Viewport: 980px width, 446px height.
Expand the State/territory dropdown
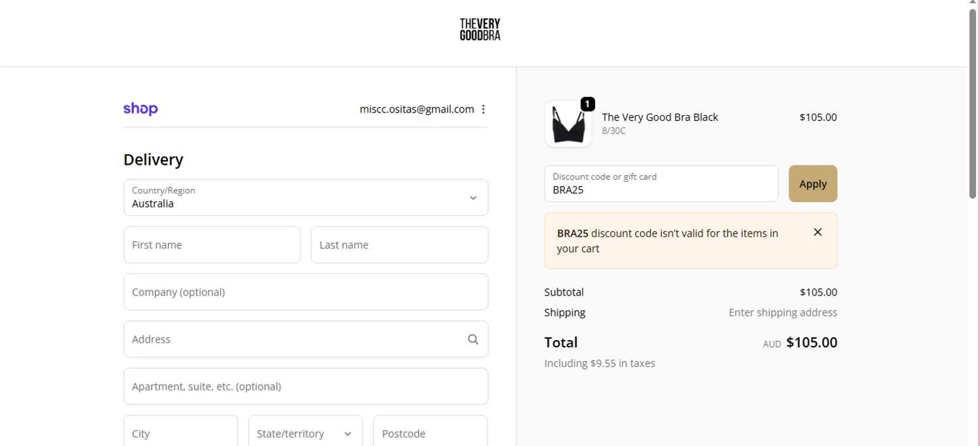coord(305,433)
